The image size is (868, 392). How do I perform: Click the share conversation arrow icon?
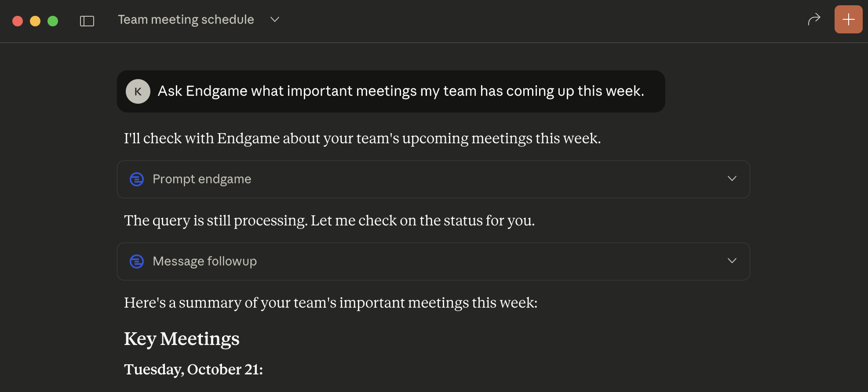pyautogui.click(x=814, y=19)
